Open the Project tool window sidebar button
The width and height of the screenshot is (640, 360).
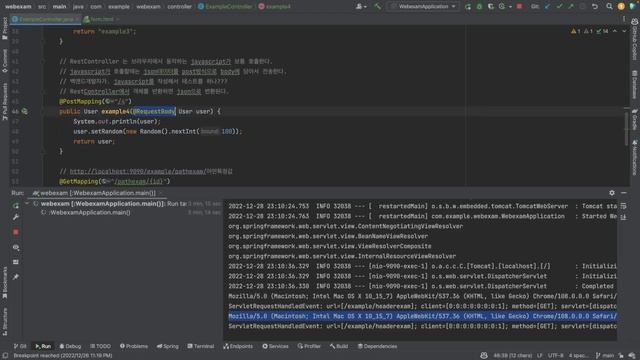click(x=5, y=29)
